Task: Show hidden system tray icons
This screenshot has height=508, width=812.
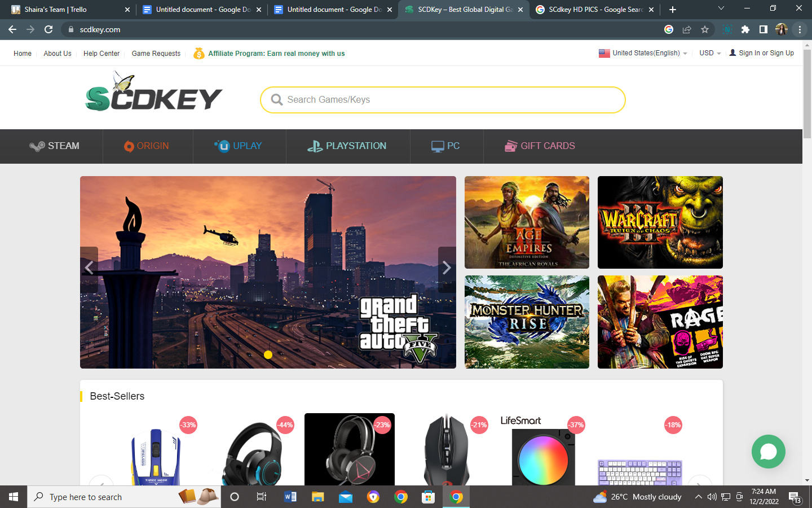Action: [698, 497]
